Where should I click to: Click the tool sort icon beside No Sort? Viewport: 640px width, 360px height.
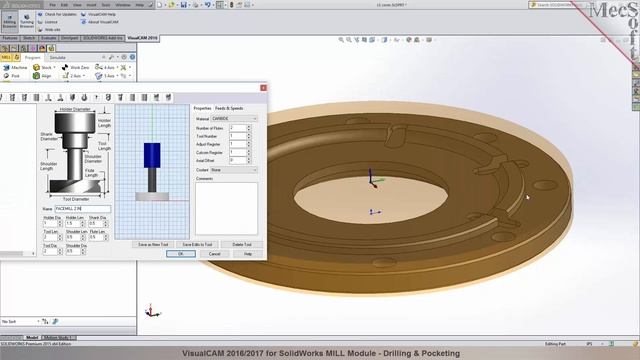(x=45, y=322)
